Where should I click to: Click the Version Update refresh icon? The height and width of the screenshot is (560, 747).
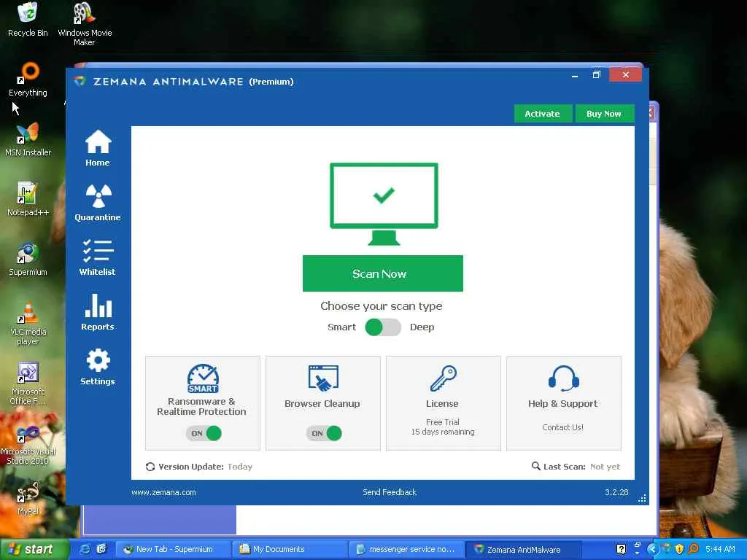150,467
